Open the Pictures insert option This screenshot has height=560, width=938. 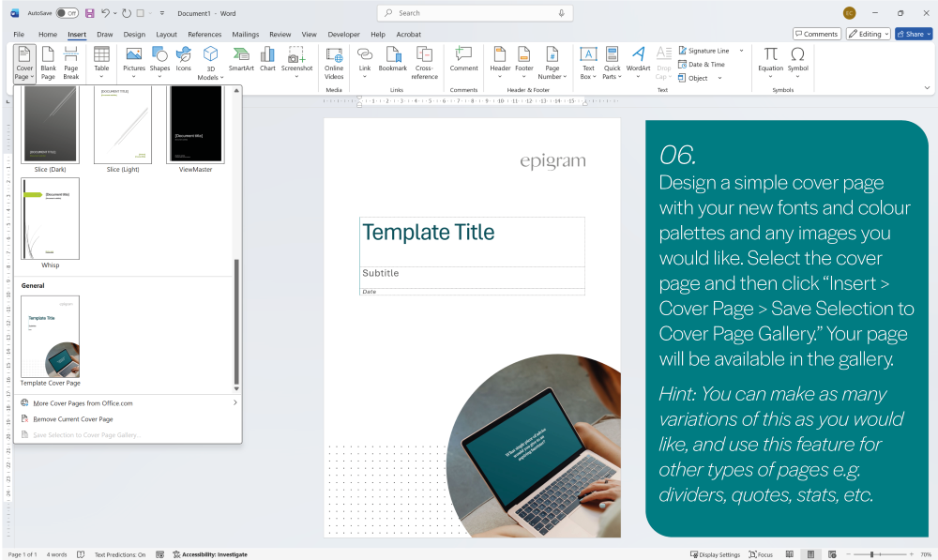pos(134,63)
